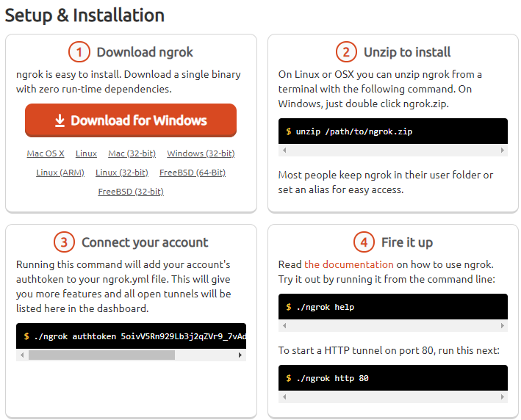The image size is (521, 420).
Task: Select the Windows (32-bit) download link
Action: [x=201, y=153]
